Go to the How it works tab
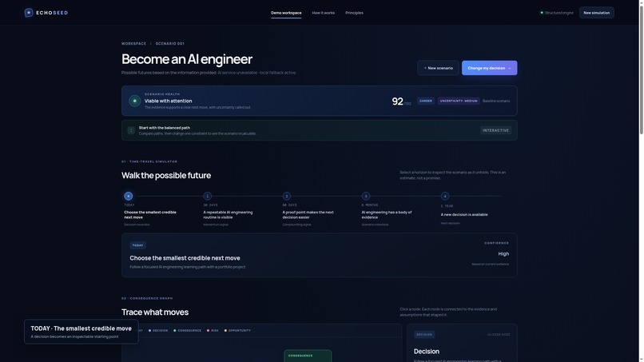The image size is (644, 362). click(x=324, y=13)
